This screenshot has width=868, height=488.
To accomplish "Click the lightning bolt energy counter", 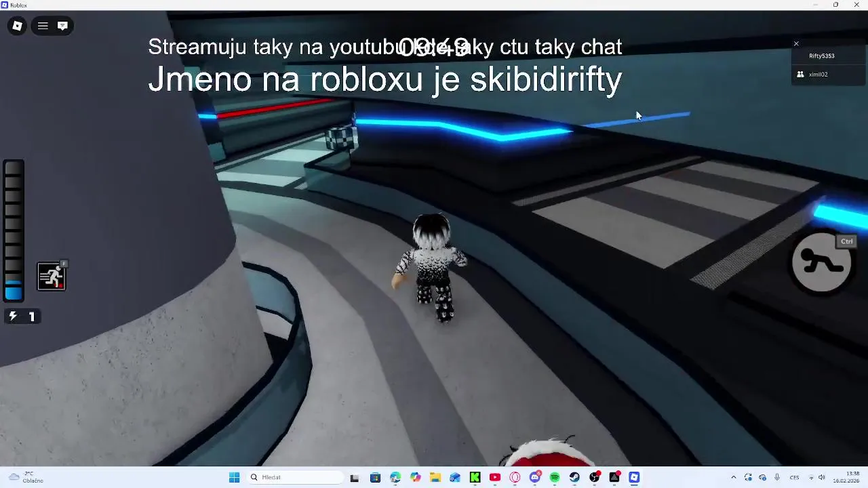I will point(22,317).
